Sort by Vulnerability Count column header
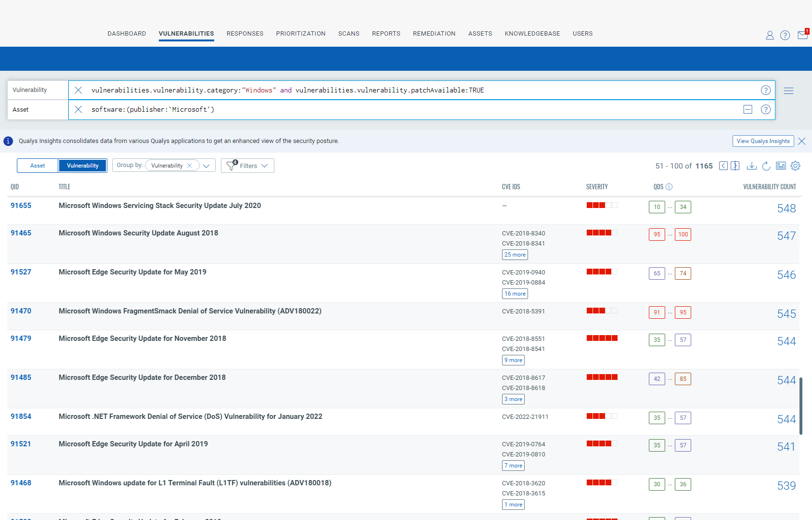This screenshot has height=520, width=812. (x=770, y=187)
